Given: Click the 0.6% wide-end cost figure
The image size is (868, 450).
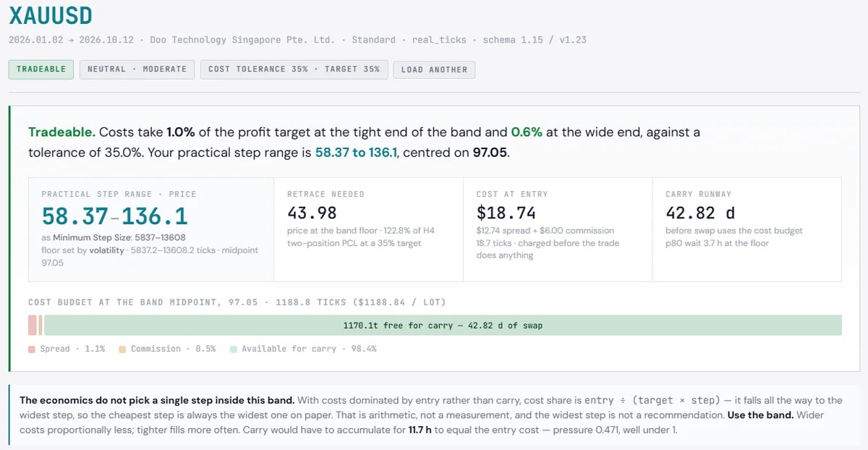Looking at the screenshot, I should tap(527, 132).
